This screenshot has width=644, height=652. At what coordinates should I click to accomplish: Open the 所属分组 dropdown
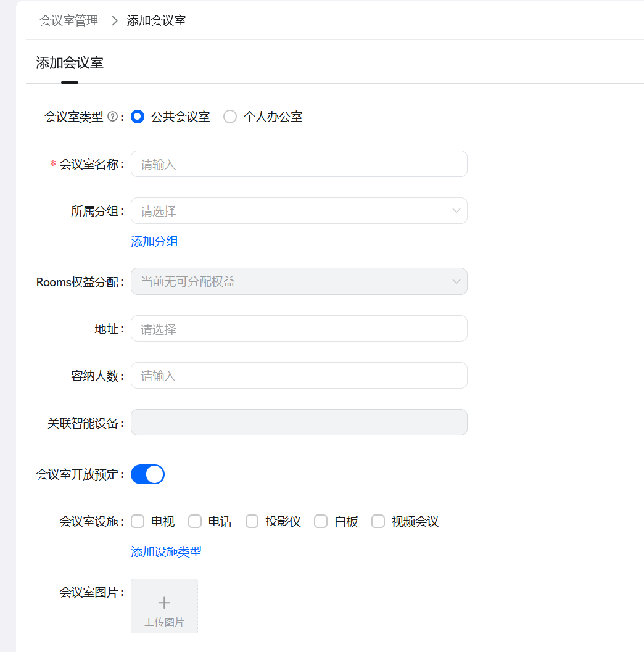(x=299, y=211)
